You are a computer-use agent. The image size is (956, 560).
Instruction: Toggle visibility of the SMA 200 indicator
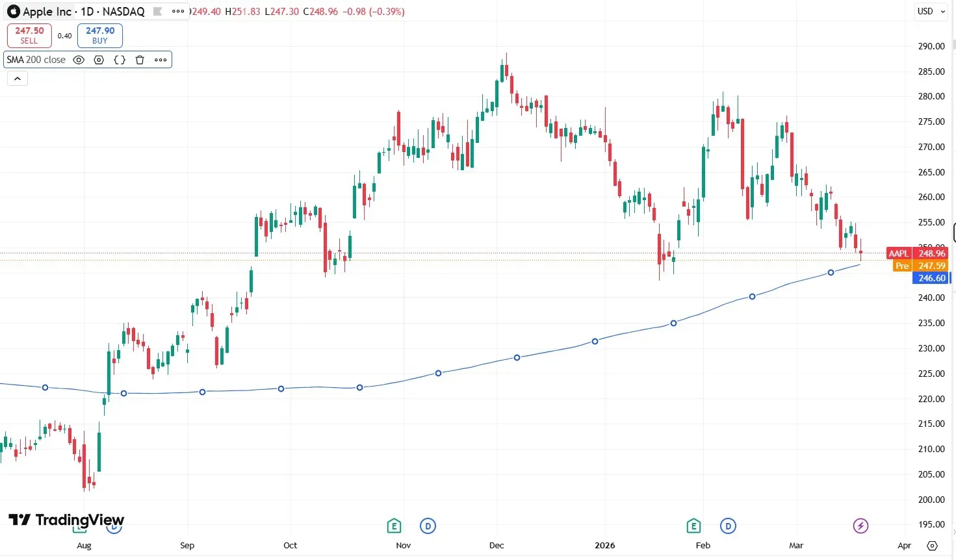tap(78, 60)
